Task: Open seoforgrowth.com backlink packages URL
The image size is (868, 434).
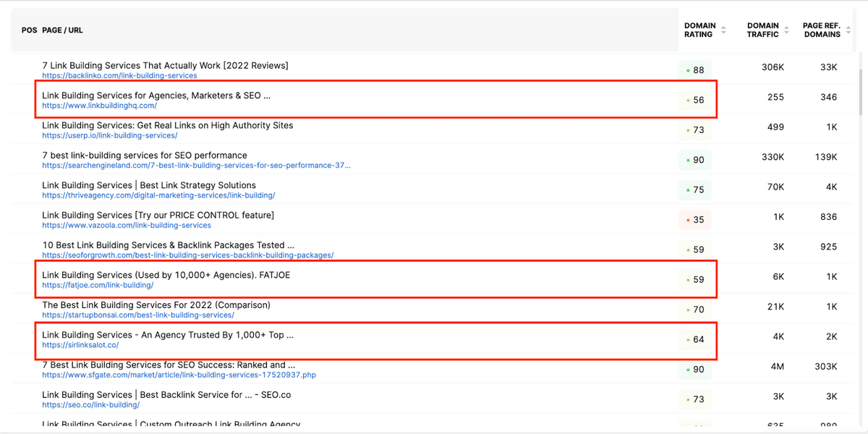Action: [187, 255]
